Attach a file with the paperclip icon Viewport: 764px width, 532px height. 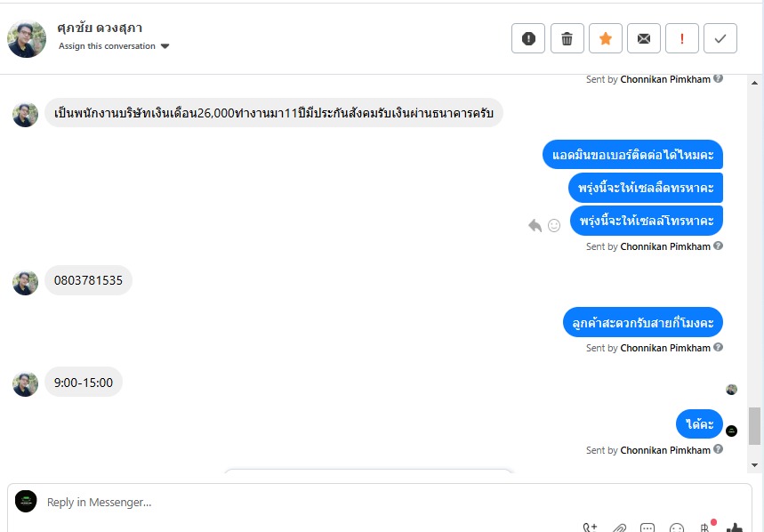point(620,528)
